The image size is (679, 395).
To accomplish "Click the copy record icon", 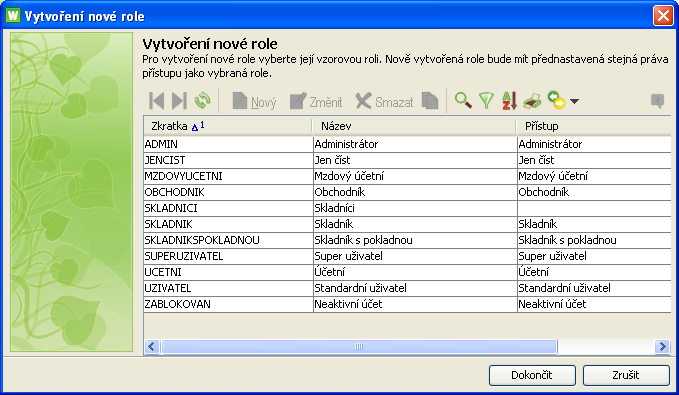I will (430, 101).
